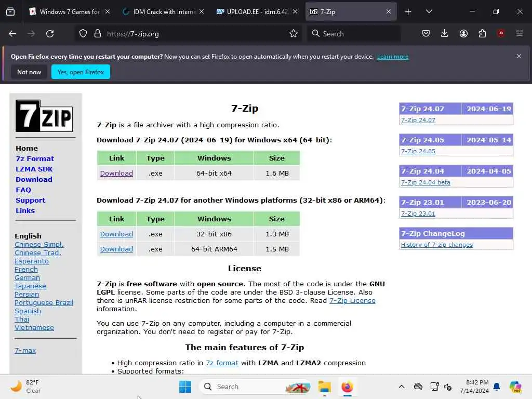532x399 pixels.
Task: Open the Firefox account menu
Action: (463, 33)
